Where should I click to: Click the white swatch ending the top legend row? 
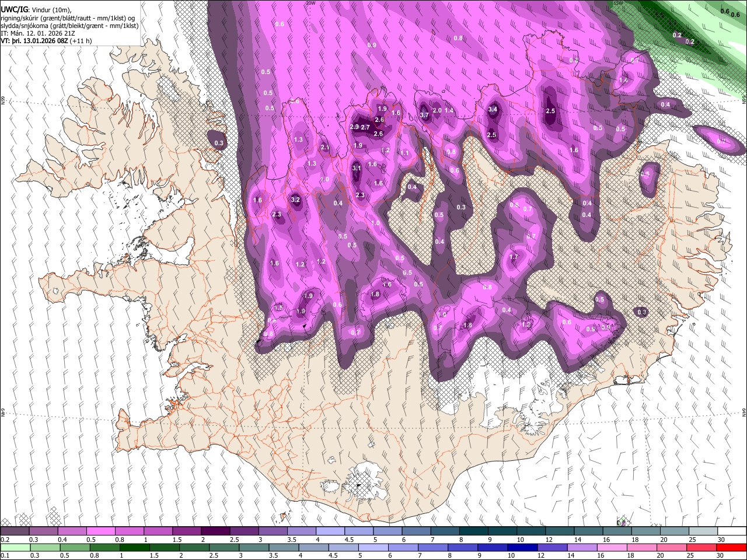tap(732, 531)
